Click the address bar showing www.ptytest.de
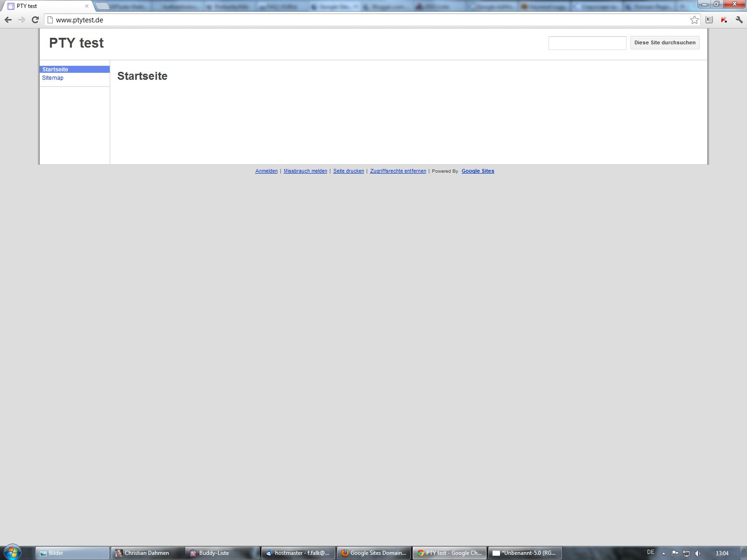Viewport: 747px width, 560px height. [x=327, y=20]
